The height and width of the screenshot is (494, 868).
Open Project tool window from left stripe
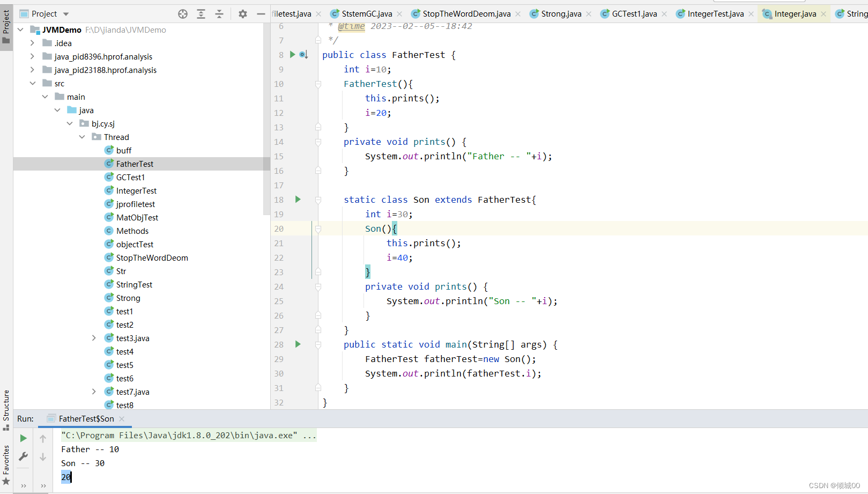(x=6, y=27)
